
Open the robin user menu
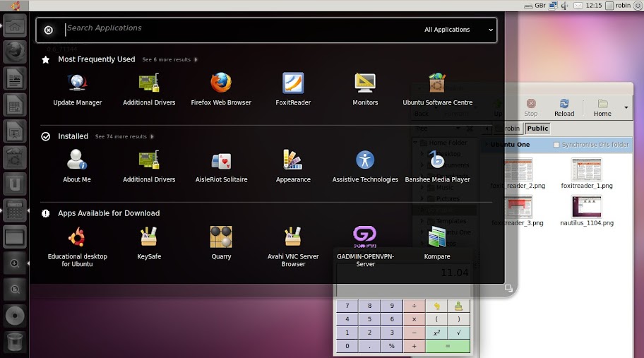pos(618,6)
